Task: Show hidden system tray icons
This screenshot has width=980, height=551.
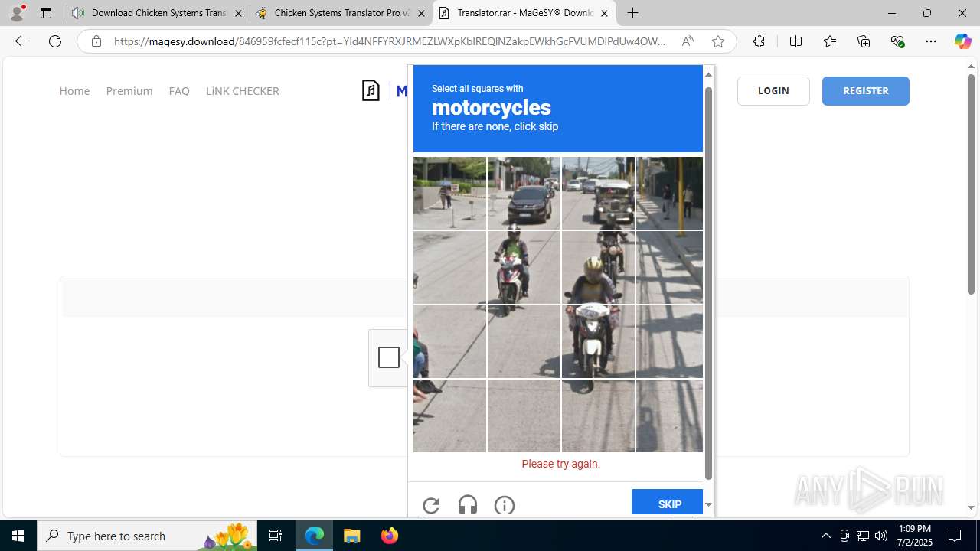Action: [825, 536]
